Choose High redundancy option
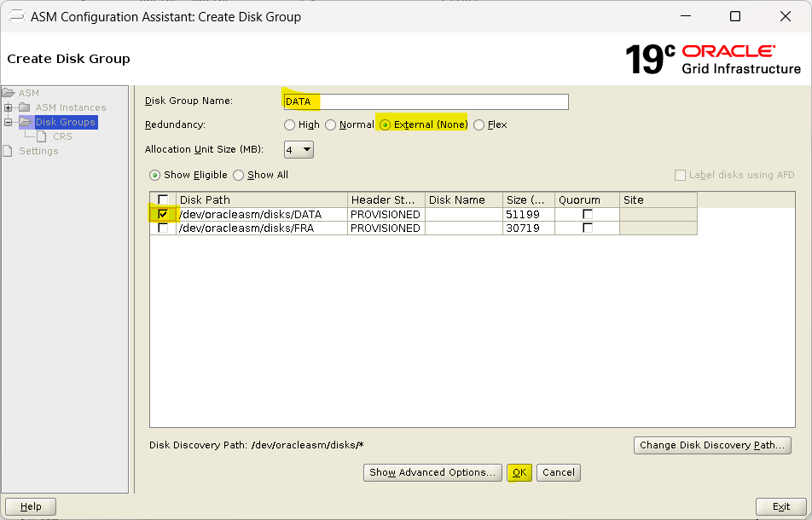Image resolution: width=812 pixels, height=520 pixels. click(289, 124)
